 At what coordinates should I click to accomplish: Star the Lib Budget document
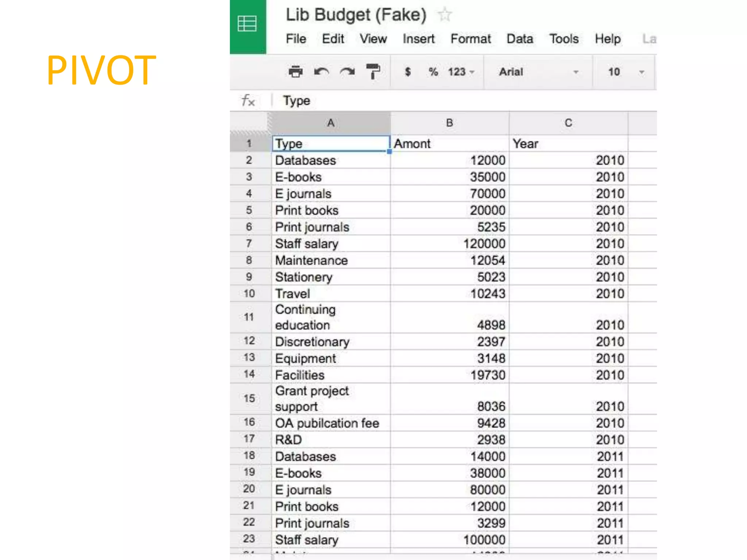click(x=445, y=15)
